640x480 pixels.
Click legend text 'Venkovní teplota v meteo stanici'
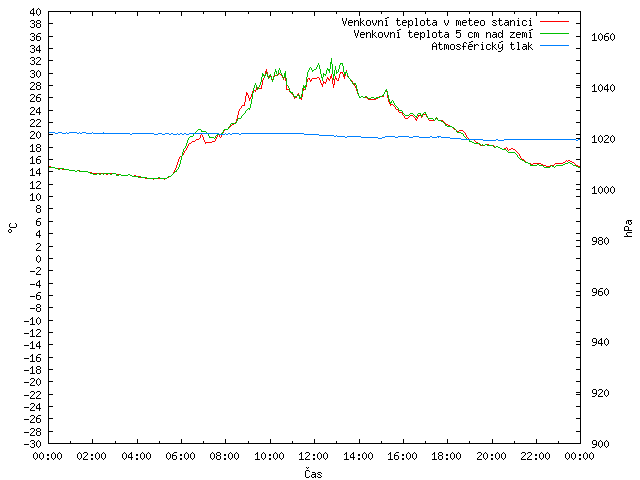[437, 22]
